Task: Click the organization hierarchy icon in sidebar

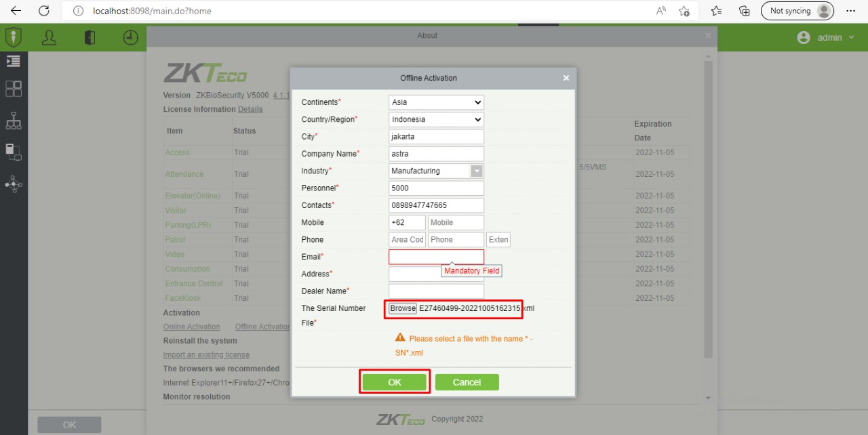Action: (x=13, y=121)
